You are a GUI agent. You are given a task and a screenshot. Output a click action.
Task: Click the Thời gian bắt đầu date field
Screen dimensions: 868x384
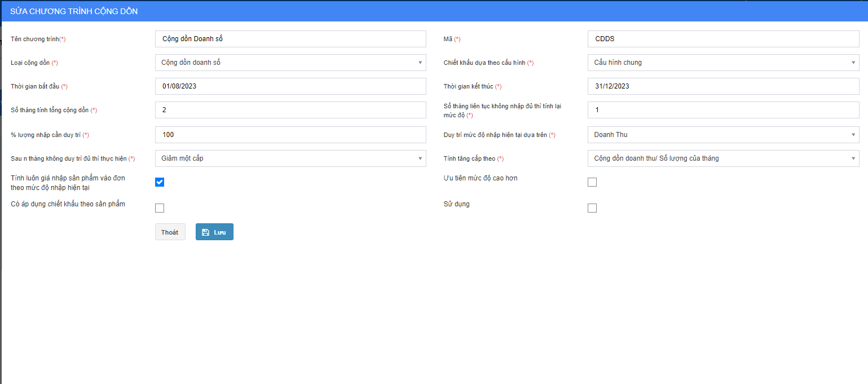click(290, 86)
